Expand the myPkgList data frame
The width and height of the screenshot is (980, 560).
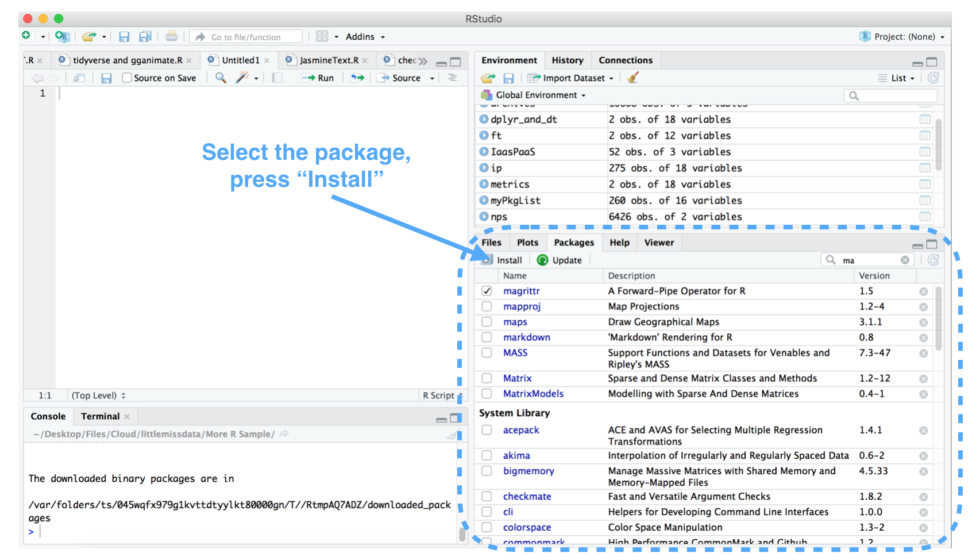[x=484, y=200]
